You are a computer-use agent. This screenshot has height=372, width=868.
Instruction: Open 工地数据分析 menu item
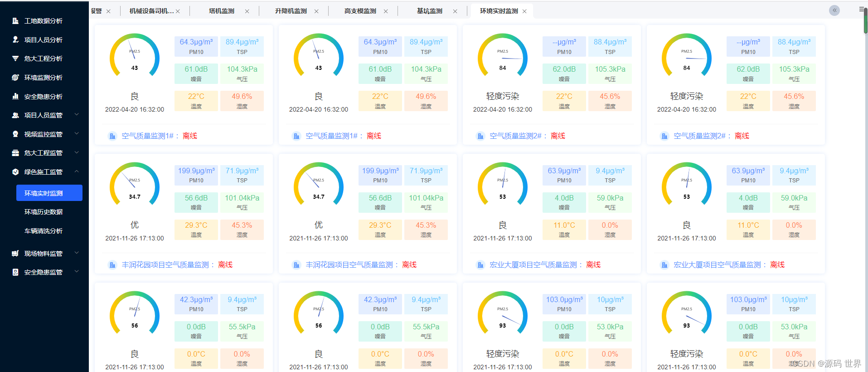click(44, 21)
